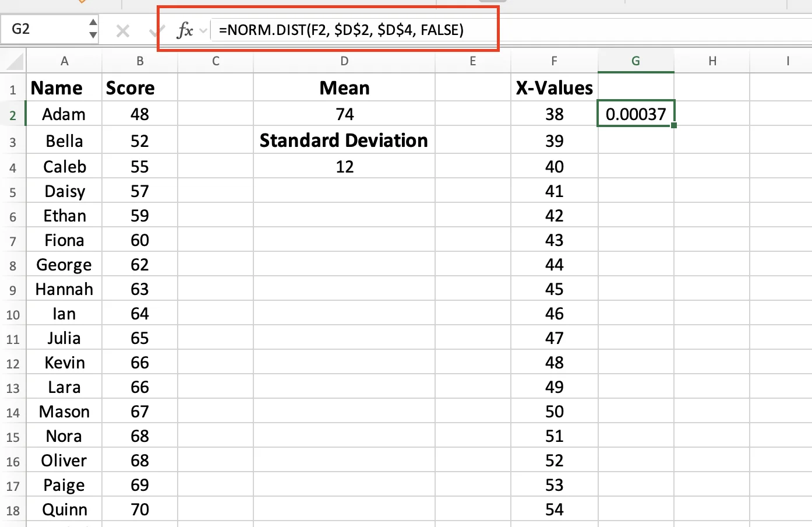Select the mean value 74 cell
This screenshot has height=527, width=812.
click(x=344, y=114)
